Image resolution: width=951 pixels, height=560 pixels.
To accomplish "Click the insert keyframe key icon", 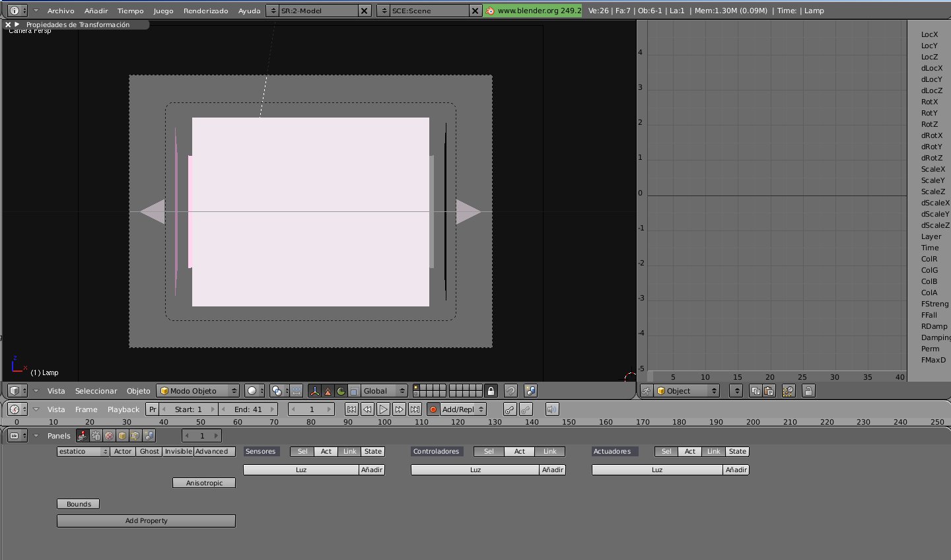I will coord(509,409).
